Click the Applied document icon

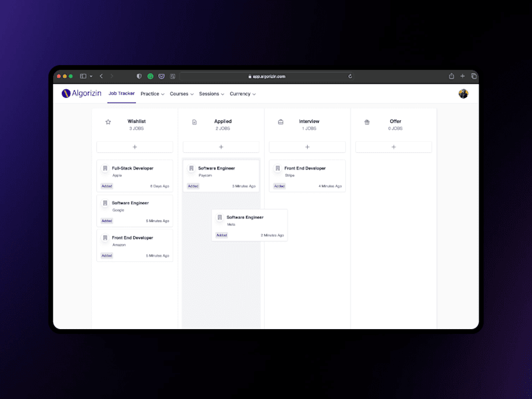point(194,122)
